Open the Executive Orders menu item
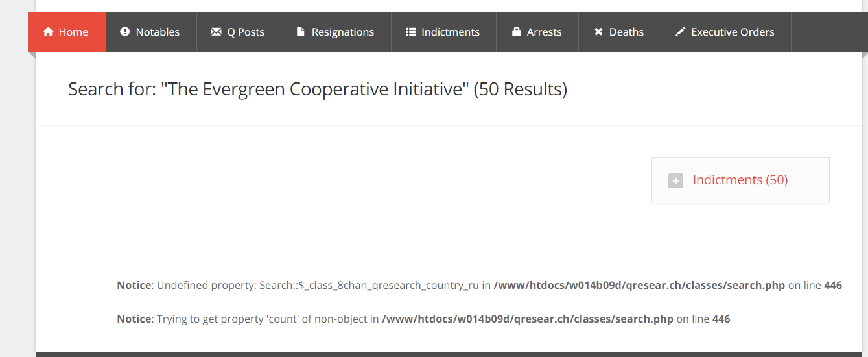 (725, 32)
